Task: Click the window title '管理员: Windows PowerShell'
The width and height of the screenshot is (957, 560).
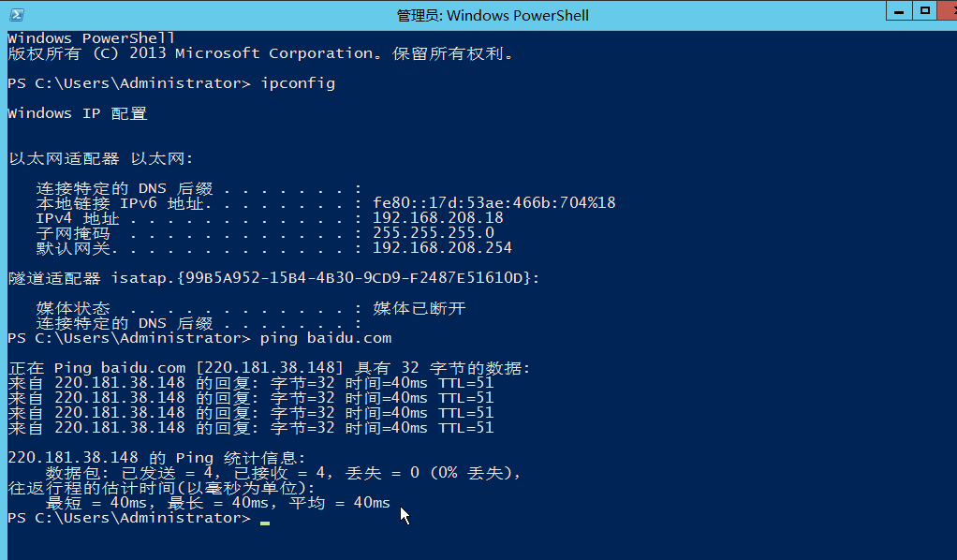Action: [493, 15]
